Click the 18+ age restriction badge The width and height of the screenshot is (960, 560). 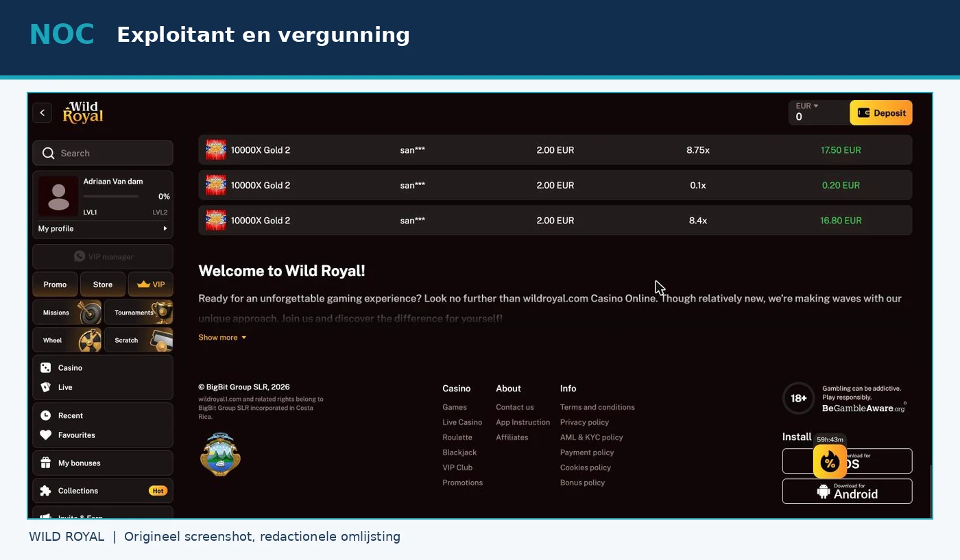(799, 398)
